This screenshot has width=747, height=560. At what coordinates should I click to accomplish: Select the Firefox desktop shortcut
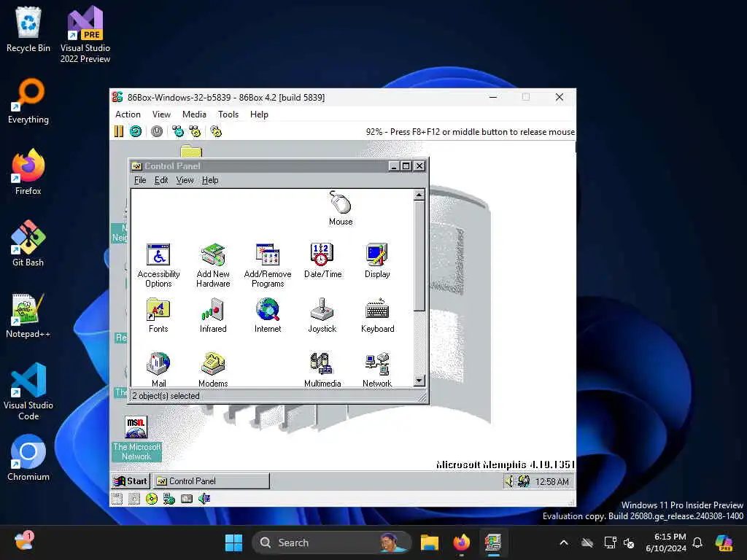click(28, 172)
